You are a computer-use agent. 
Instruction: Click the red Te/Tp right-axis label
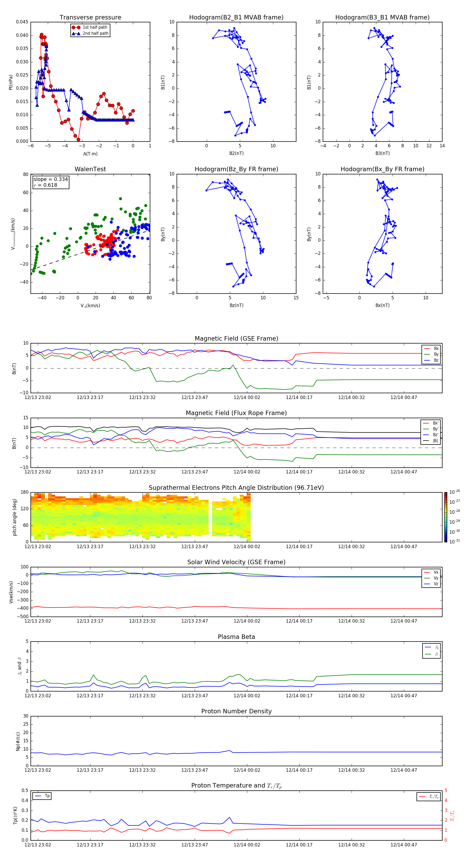452,815
